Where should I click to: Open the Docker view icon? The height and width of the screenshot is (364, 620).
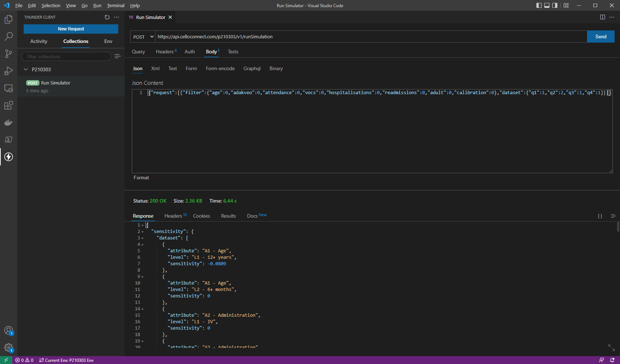9,122
